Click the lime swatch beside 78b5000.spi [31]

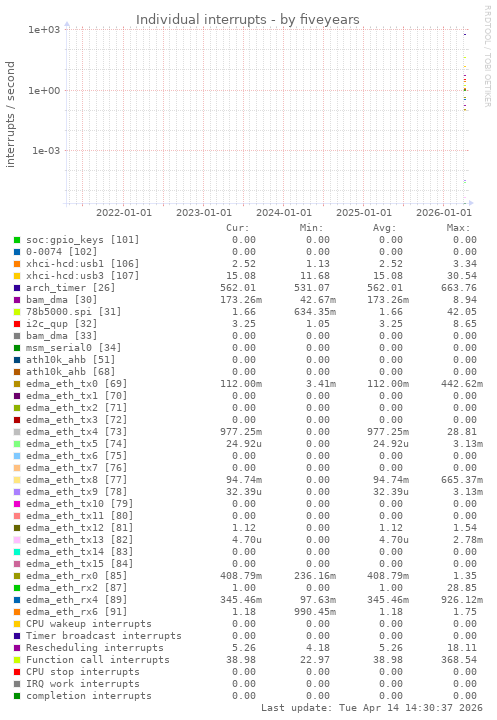pos(17,312)
